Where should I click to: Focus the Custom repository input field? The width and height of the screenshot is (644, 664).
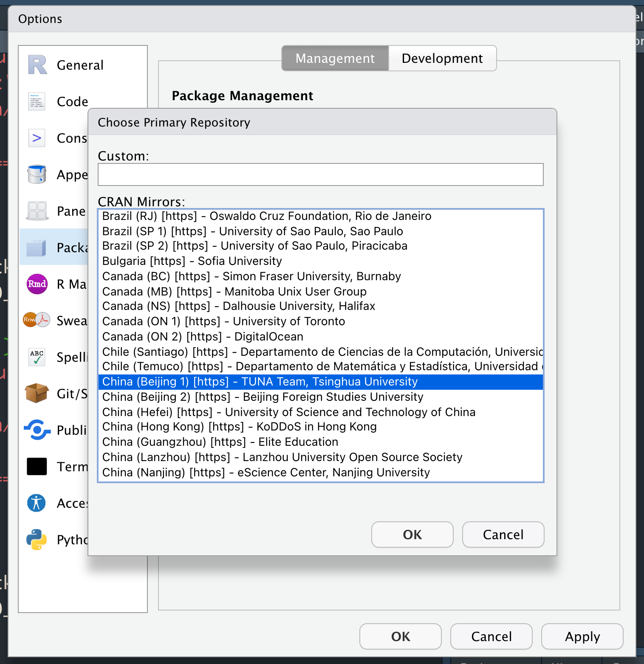click(x=321, y=174)
